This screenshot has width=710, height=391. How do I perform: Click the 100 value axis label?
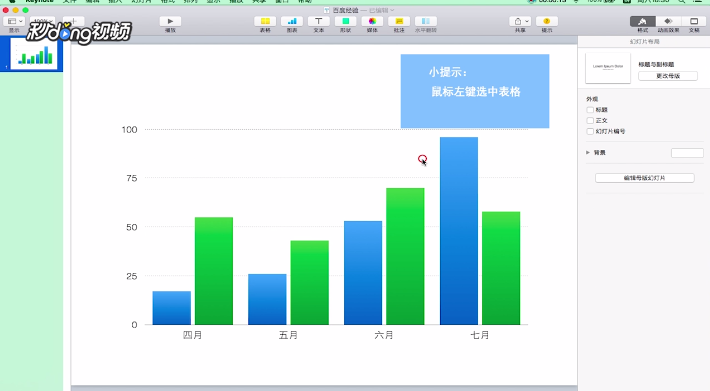[x=130, y=129]
